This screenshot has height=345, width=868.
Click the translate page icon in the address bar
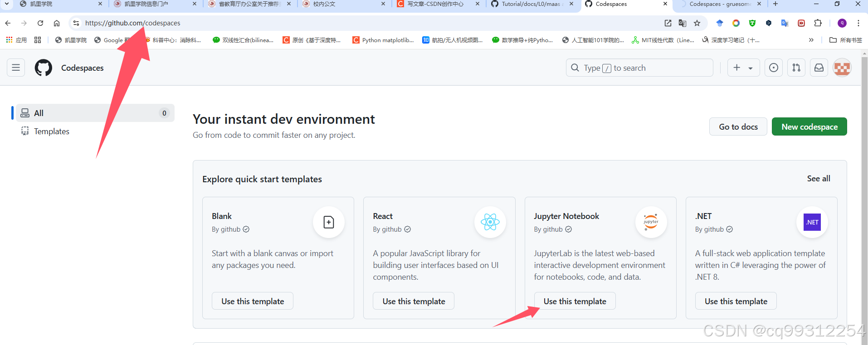683,23
